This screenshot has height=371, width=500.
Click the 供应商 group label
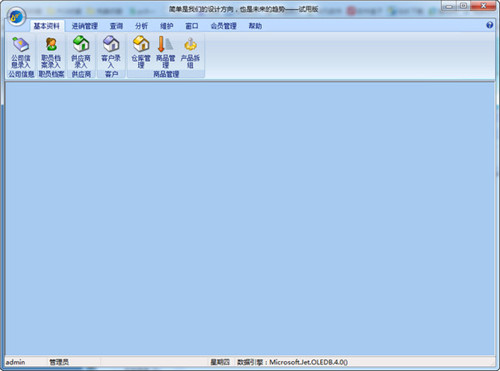81,74
